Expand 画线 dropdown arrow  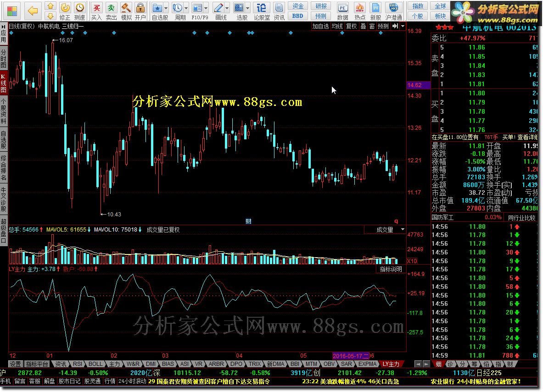[227, 8]
